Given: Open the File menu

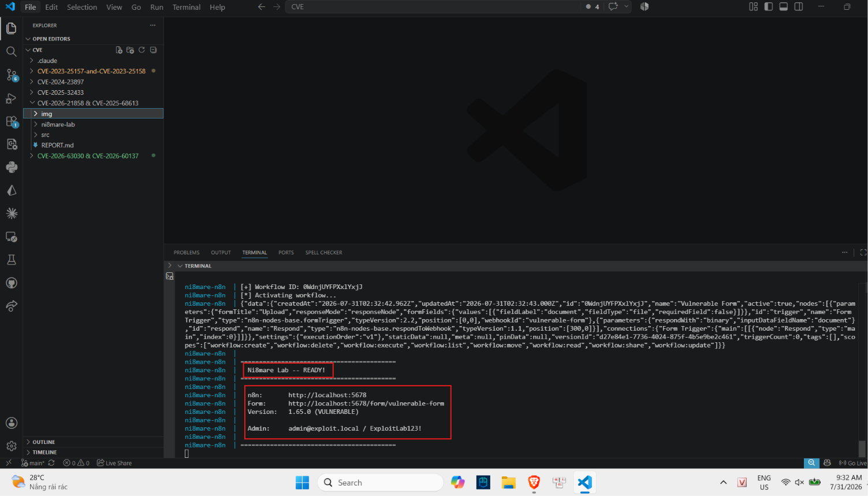Looking at the screenshot, I should tap(31, 7).
